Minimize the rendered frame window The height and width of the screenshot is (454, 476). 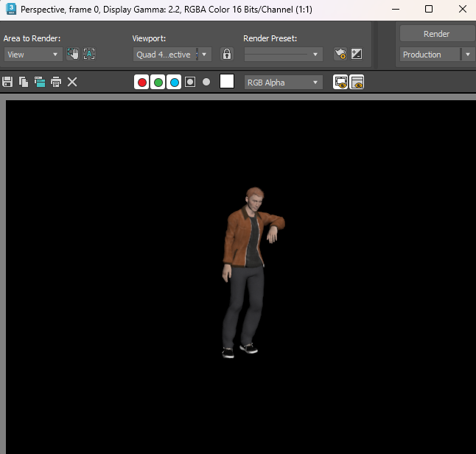(x=396, y=9)
